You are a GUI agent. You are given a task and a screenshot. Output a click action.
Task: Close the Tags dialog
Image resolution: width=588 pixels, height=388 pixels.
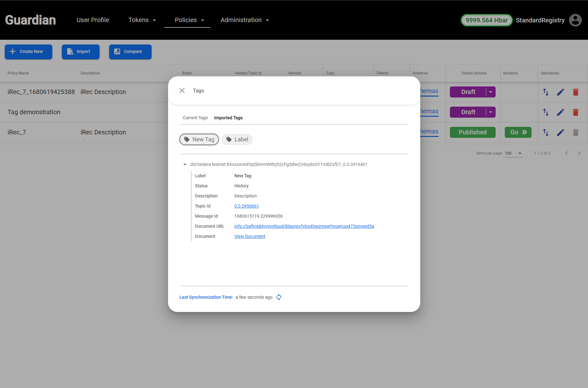182,91
